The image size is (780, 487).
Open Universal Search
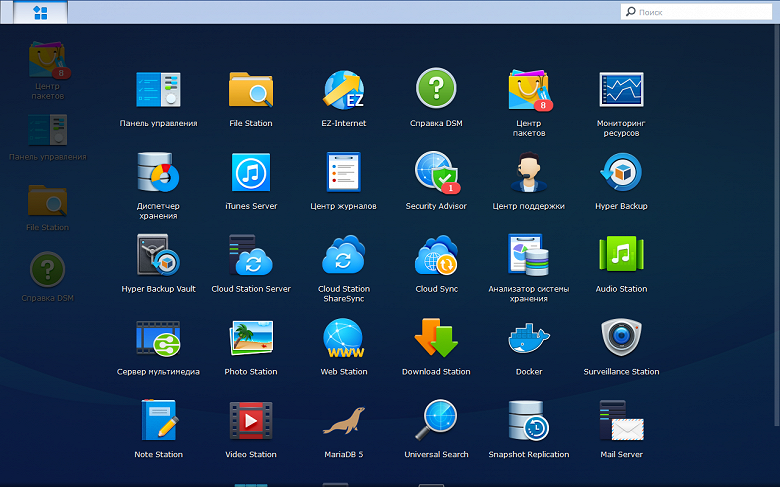click(x=436, y=422)
